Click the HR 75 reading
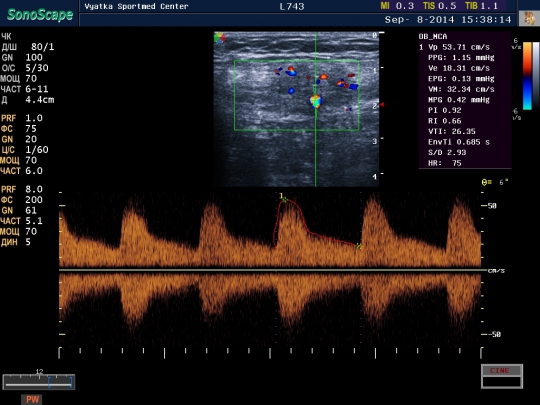The height and width of the screenshot is (405, 540). click(x=445, y=163)
